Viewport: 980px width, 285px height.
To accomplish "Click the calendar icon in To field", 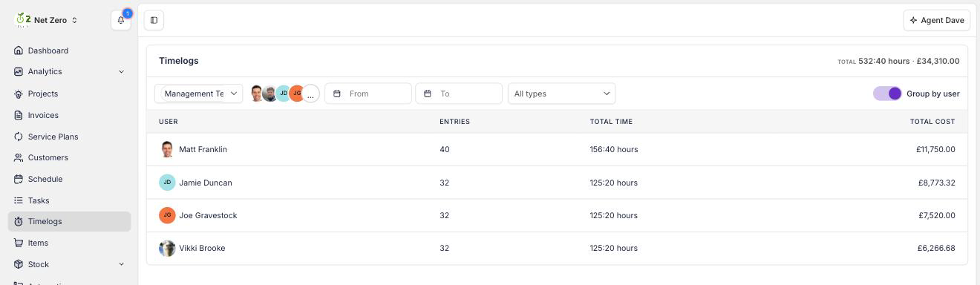I will [x=428, y=94].
